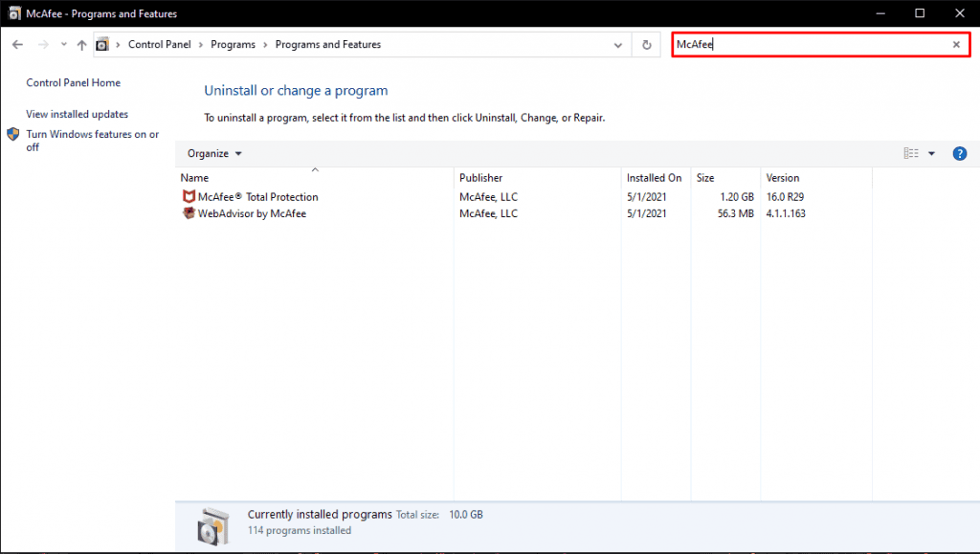Viewport: 980px width, 554px height.
Task: Click the 56.3 MB size value
Action: 736,213
